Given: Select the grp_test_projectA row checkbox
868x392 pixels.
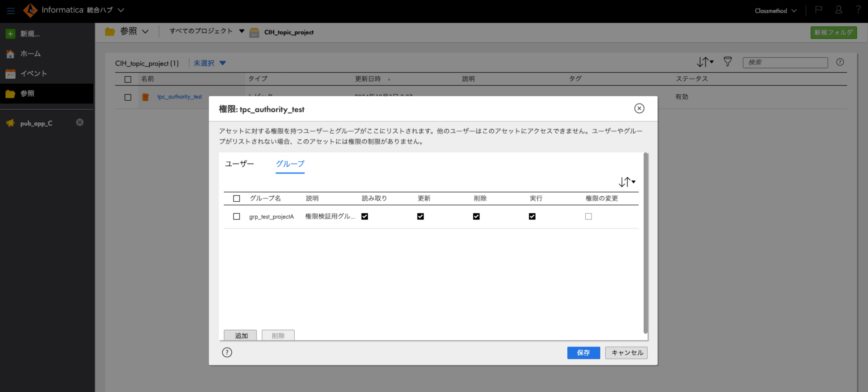Looking at the screenshot, I should point(237,216).
